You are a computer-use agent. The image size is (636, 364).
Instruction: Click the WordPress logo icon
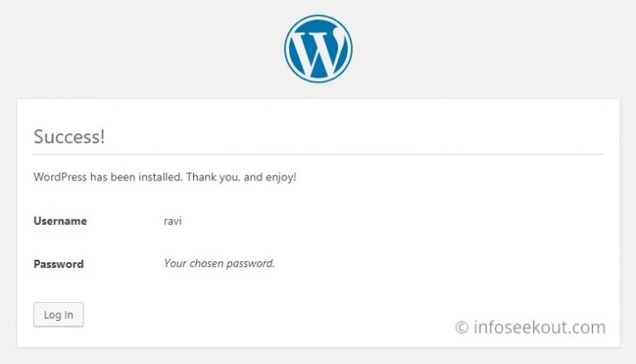(318, 49)
